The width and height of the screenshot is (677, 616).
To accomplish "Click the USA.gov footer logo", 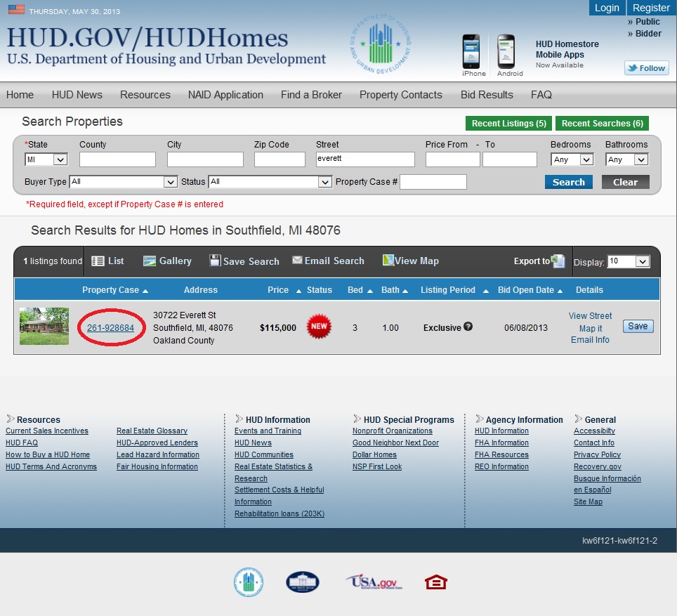I will click(374, 582).
